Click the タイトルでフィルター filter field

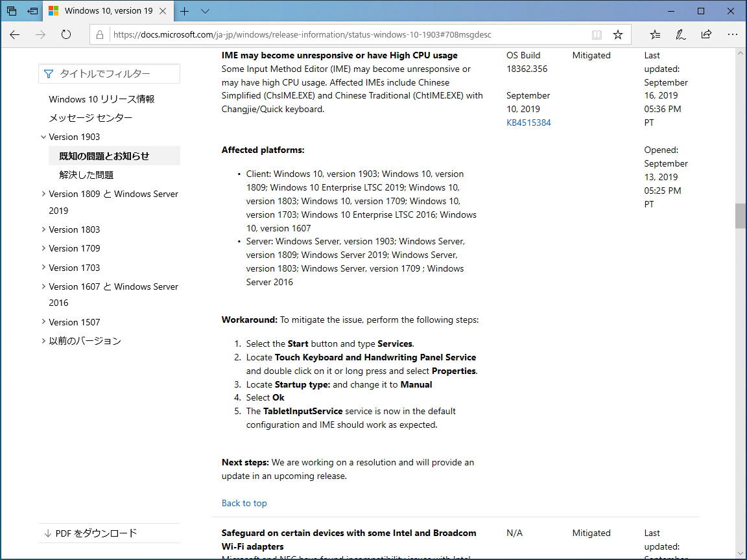pyautogui.click(x=109, y=73)
